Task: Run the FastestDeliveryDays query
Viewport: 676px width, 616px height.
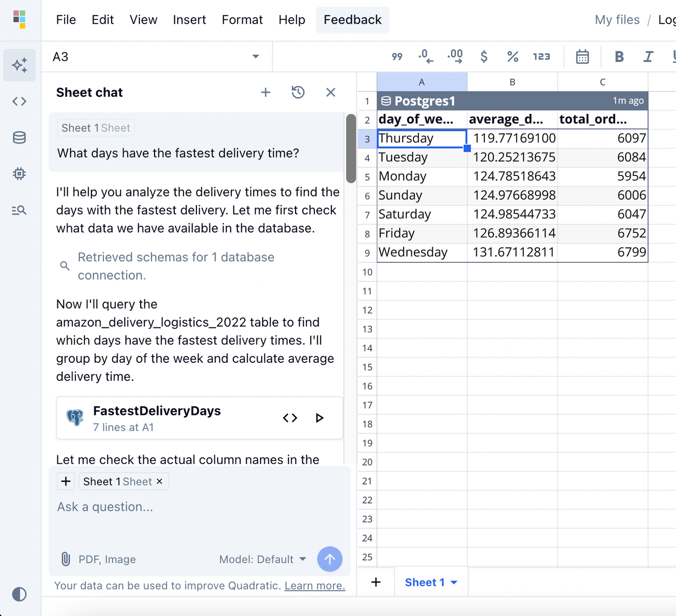Action: tap(320, 417)
